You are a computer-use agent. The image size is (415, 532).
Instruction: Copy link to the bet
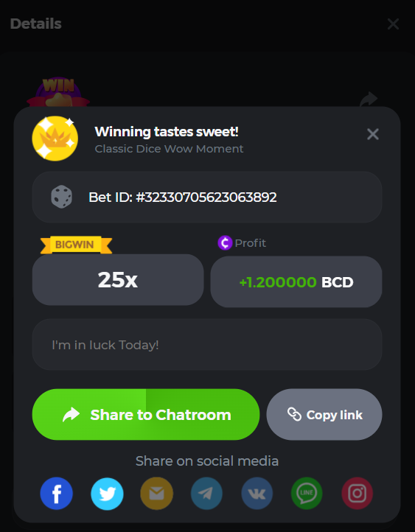(324, 414)
